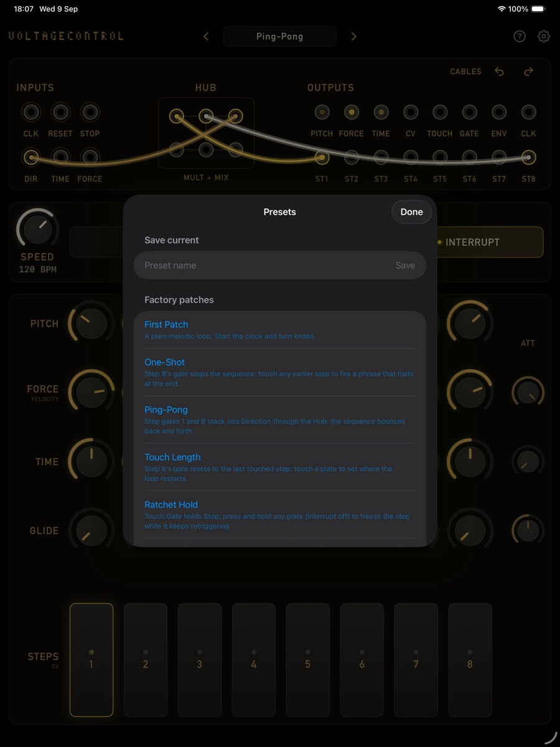Viewport: 560px width, 747px height.
Task: Select the CV output jack
Action: pos(411,113)
